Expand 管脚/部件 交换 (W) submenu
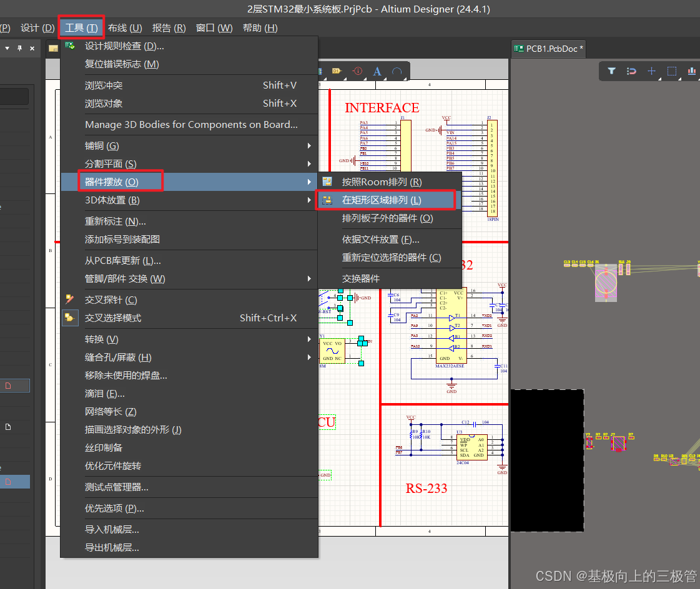 point(189,278)
